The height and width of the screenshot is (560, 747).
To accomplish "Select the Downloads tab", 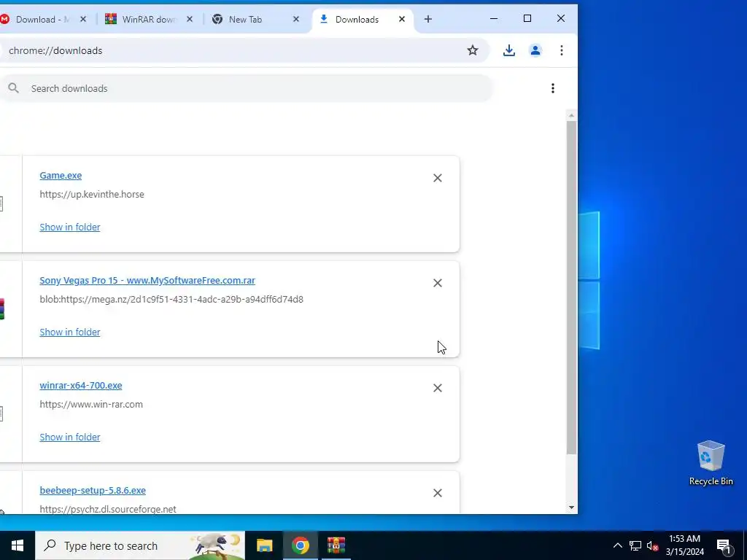I will (362, 19).
